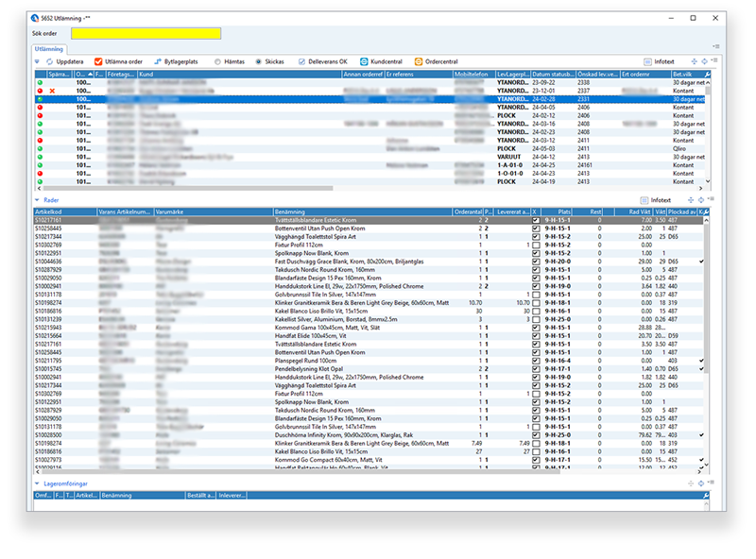
Task: Toggle the X checkbox for Duschhörna Infinity Krom row
Action: pyautogui.click(x=536, y=434)
